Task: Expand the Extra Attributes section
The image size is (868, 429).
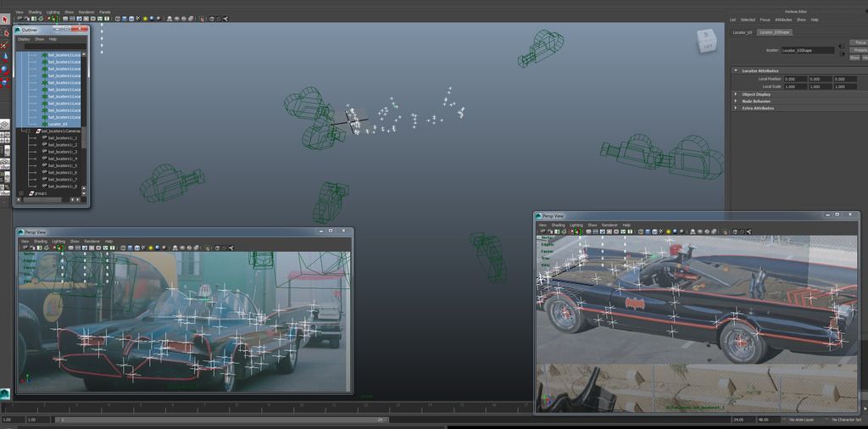Action: point(736,108)
